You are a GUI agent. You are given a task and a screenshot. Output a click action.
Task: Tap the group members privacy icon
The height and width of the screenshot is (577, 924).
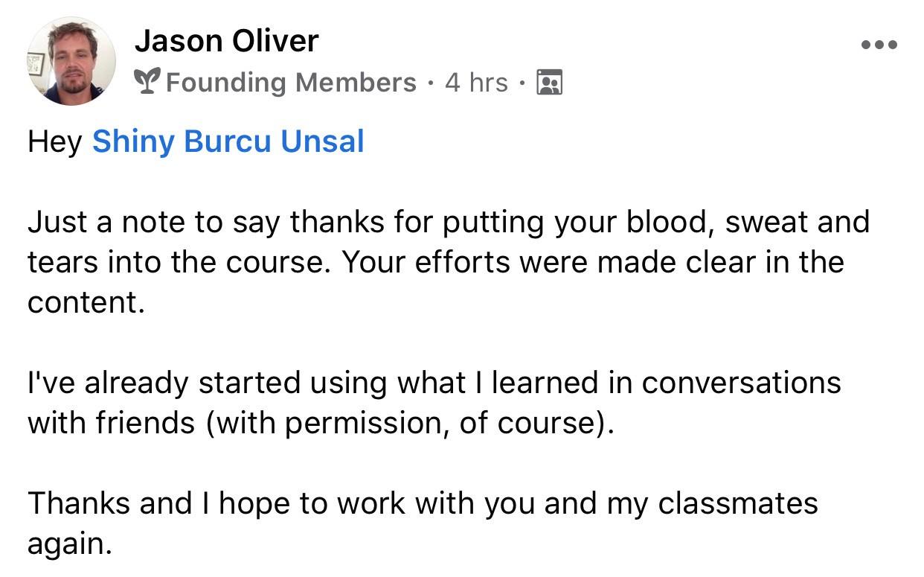coord(549,82)
